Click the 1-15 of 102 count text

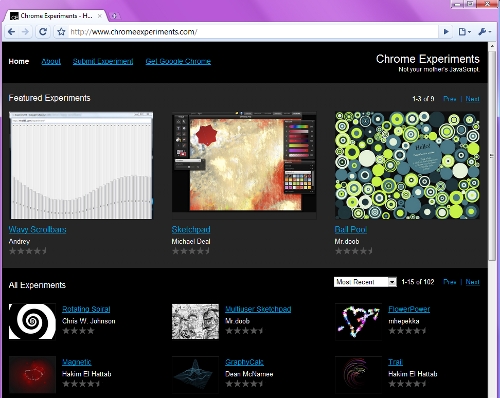[418, 282]
